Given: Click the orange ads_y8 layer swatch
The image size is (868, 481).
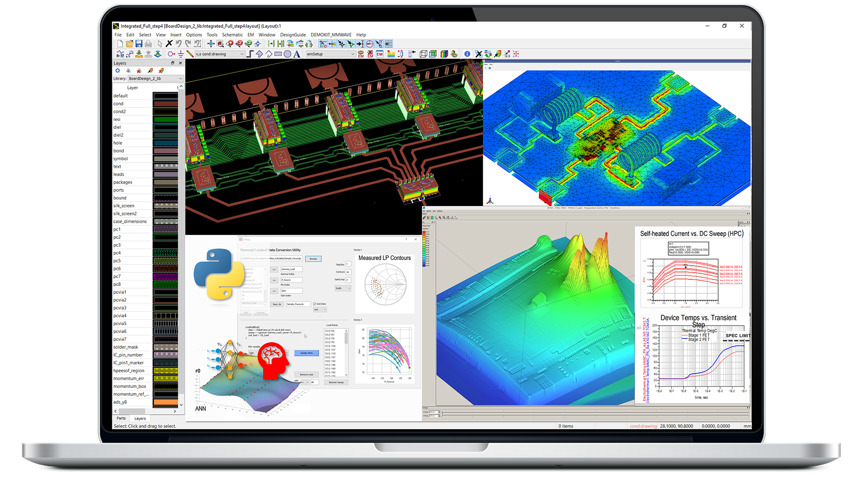Looking at the screenshot, I should 165,402.
